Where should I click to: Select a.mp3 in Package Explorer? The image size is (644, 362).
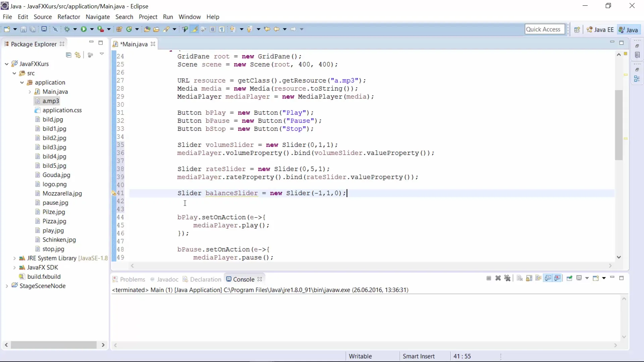point(51,101)
